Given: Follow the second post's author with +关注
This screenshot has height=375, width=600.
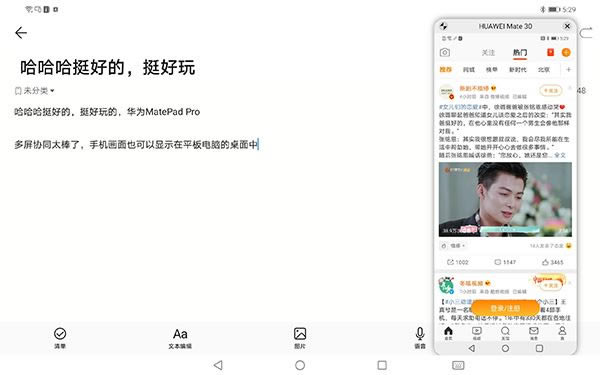Looking at the screenshot, I should pos(551,286).
